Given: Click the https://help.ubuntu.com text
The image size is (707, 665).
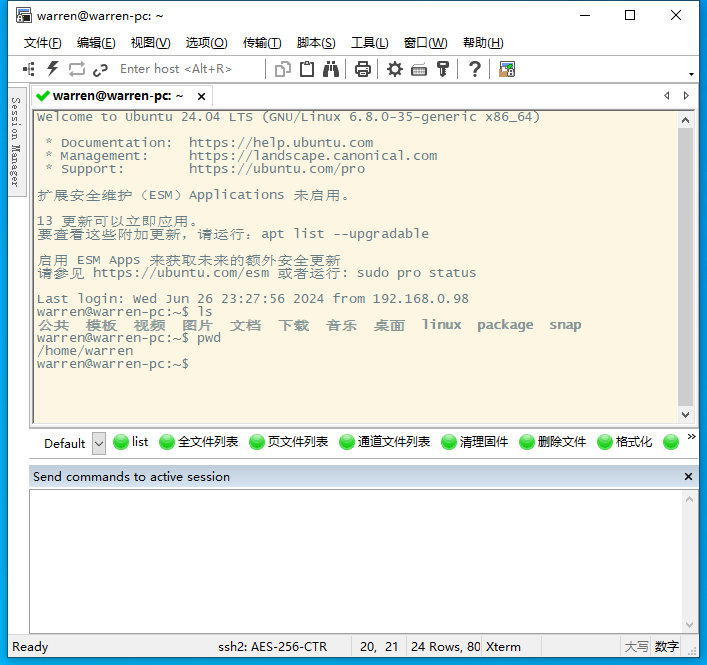Looking at the screenshot, I should click(281, 142).
